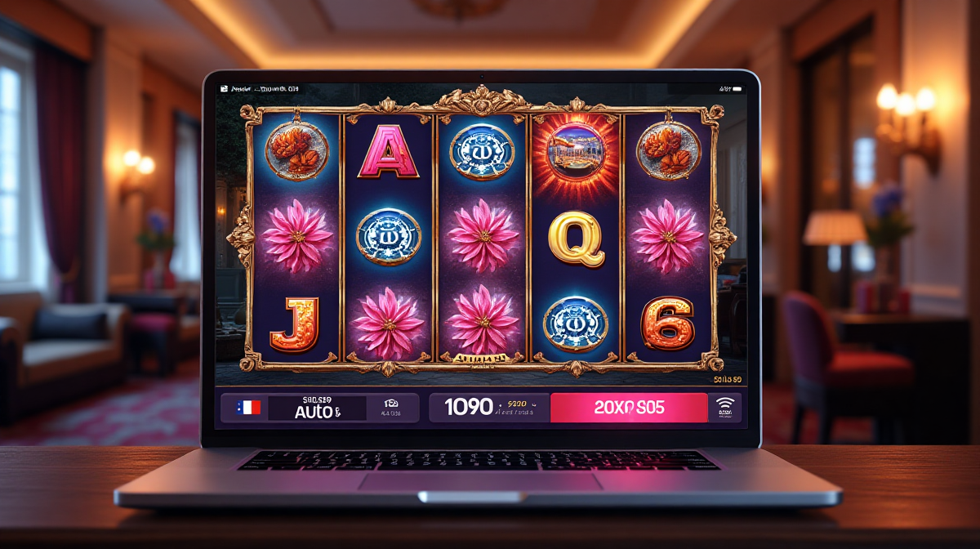Click the yellow bet amount next to 1090
The width and height of the screenshot is (980, 549).
click(517, 403)
